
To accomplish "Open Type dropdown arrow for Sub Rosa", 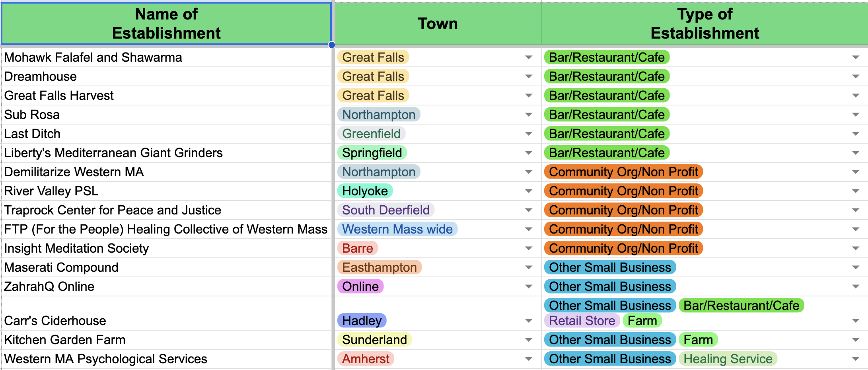I will 856,115.
